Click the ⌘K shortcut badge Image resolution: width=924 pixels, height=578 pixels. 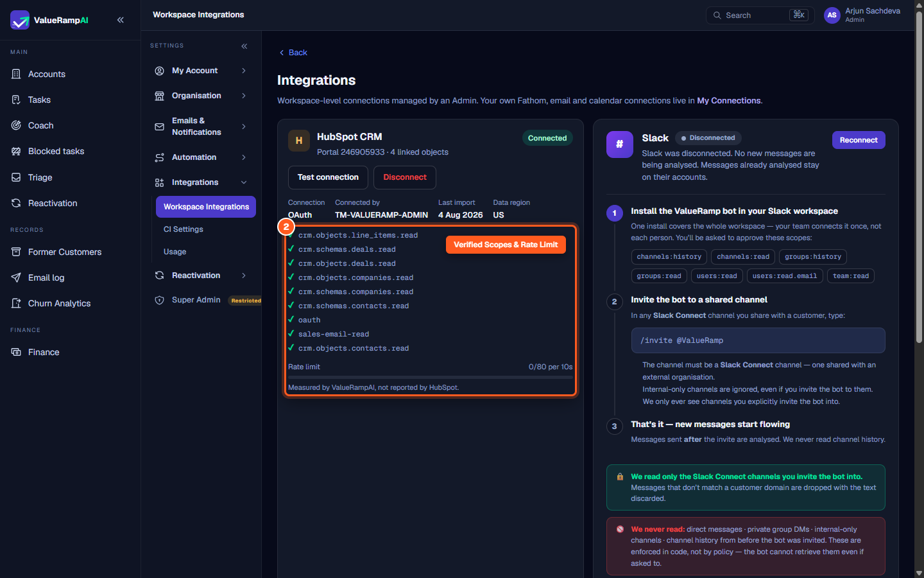(x=799, y=15)
